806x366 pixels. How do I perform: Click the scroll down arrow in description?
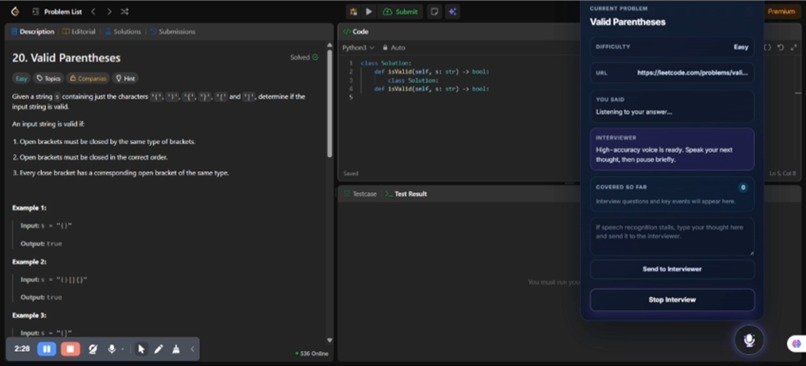[329, 340]
